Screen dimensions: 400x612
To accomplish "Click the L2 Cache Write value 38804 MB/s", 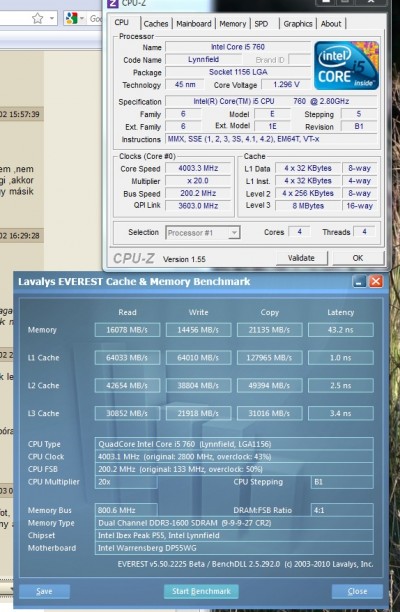I will [x=198, y=386].
